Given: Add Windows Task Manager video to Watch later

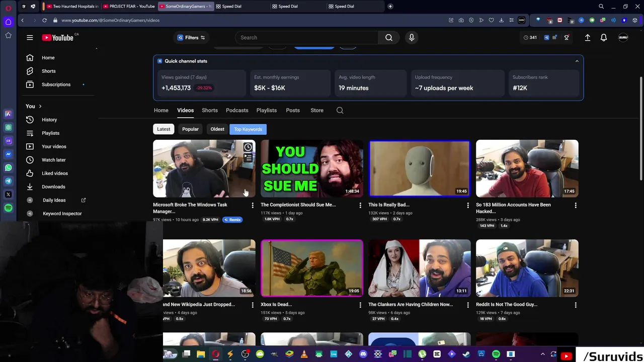Looking at the screenshot, I should tap(248, 147).
